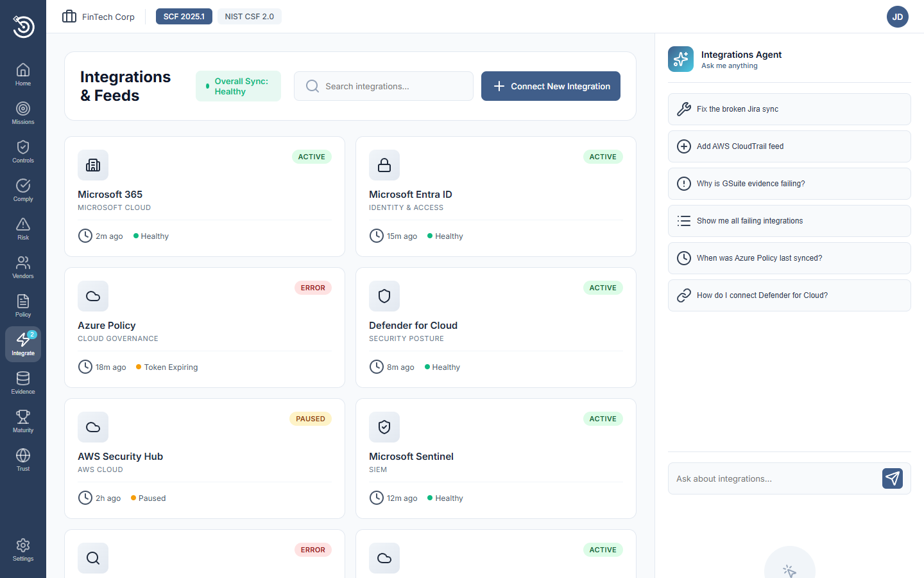Click the Microsoft Entra ID lock icon
Screen dimensions: 924x578
click(384, 165)
